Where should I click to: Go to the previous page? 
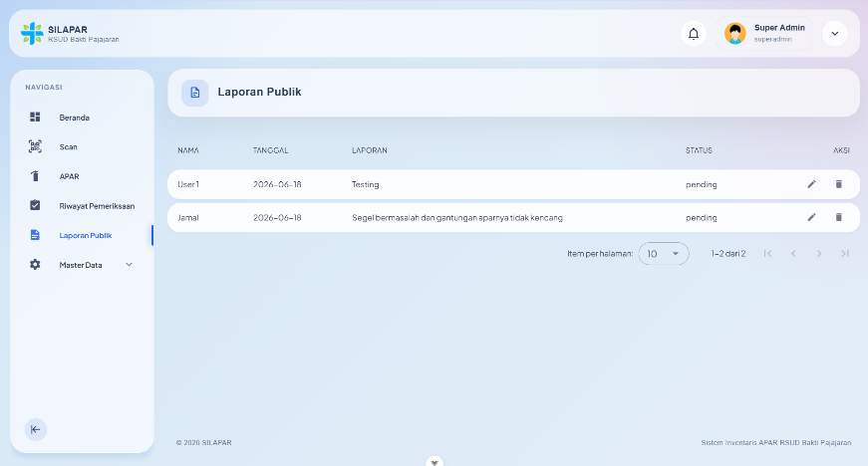click(x=793, y=253)
